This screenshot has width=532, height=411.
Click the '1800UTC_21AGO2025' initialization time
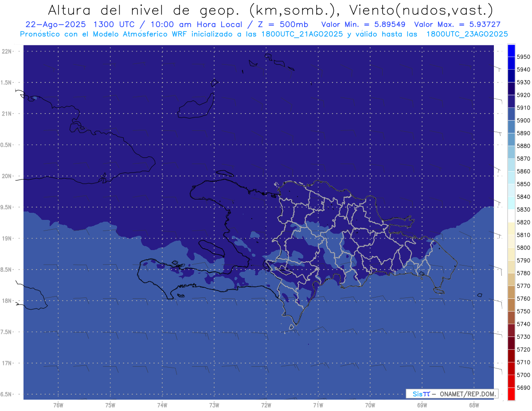(302, 34)
